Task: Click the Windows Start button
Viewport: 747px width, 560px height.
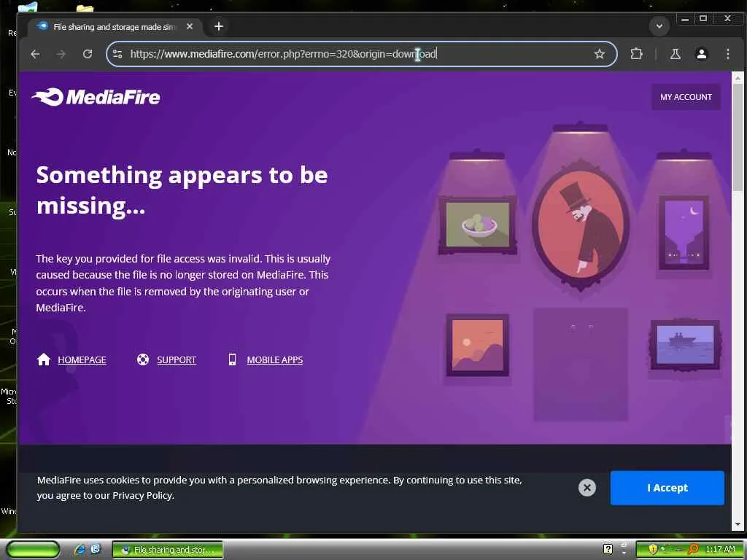Action: point(34,550)
